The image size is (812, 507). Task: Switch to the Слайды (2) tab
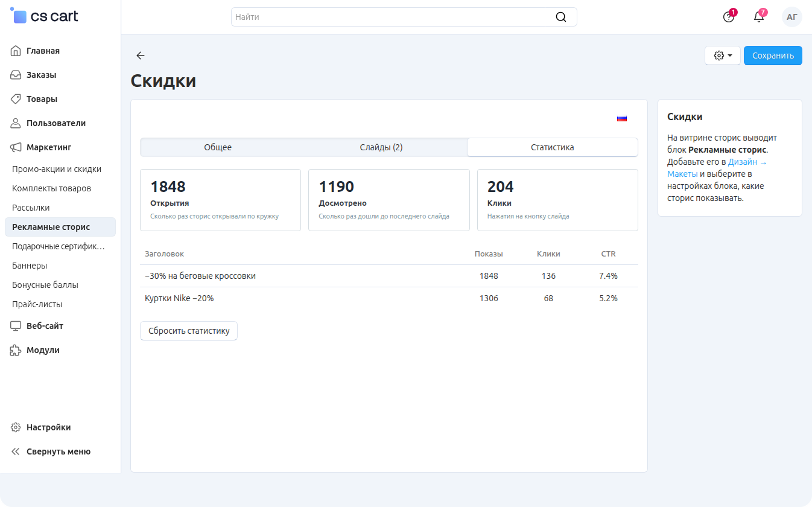pos(381,147)
